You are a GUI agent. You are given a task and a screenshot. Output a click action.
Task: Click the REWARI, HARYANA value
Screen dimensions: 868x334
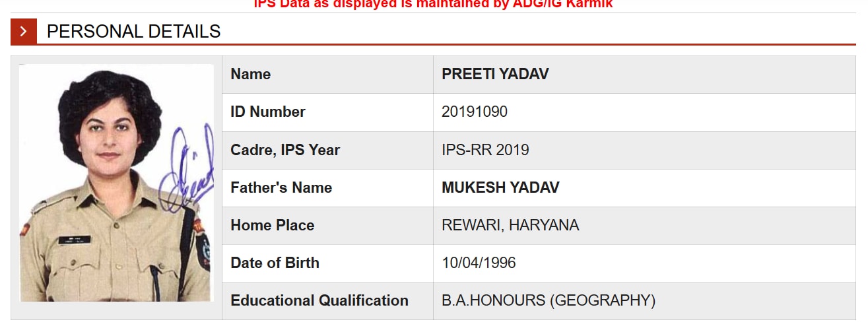(x=510, y=225)
